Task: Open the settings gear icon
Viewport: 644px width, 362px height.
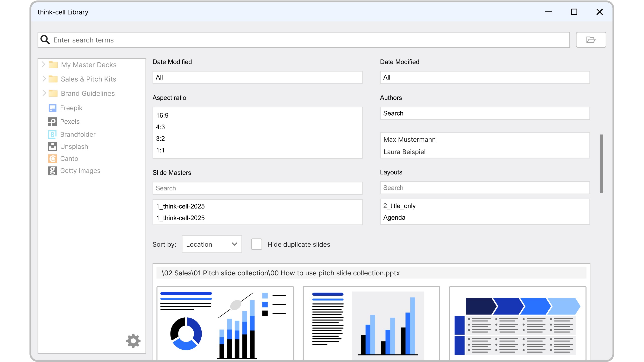Action: tap(133, 341)
